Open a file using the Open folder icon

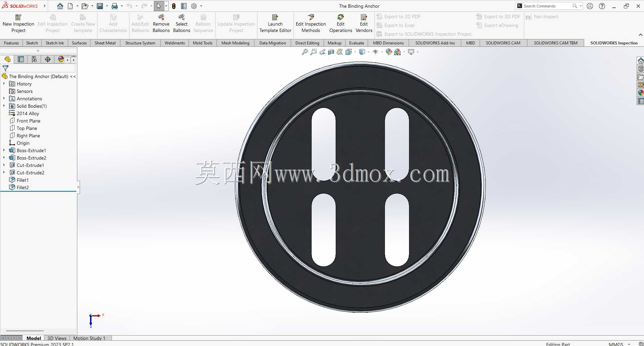pyautogui.click(x=85, y=6)
